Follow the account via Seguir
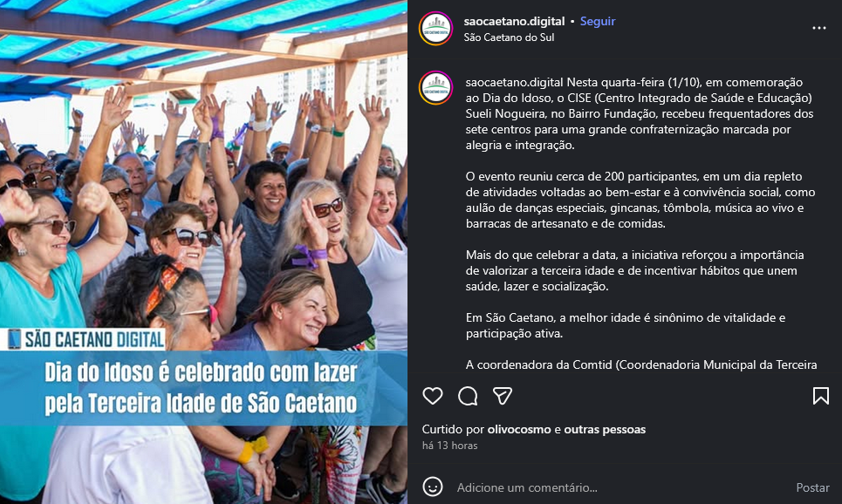 coord(598,22)
